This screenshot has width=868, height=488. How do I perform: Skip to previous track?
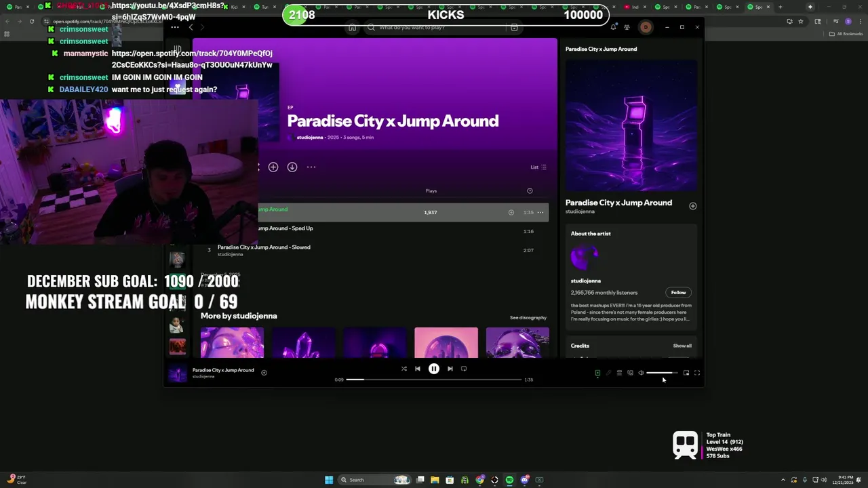418,369
